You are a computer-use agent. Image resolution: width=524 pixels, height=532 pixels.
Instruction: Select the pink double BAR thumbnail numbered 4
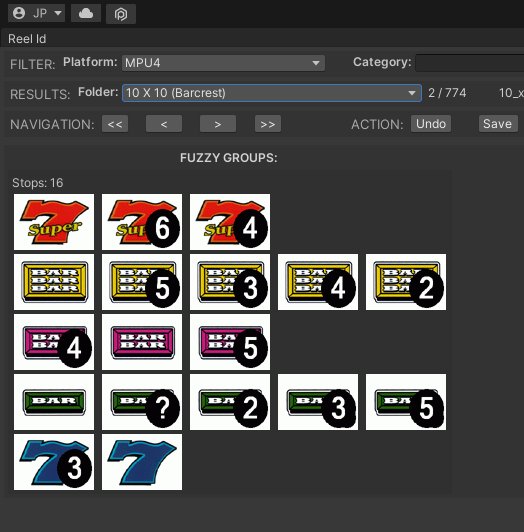(54, 342)
